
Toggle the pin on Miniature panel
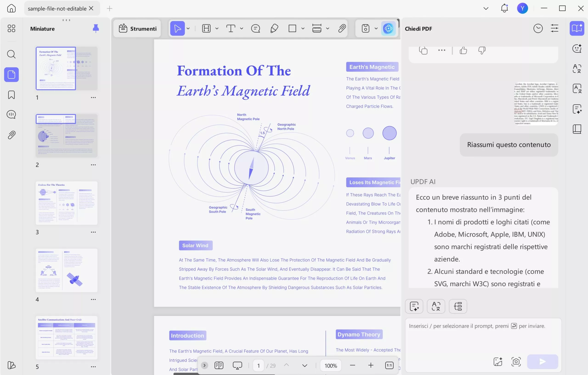[x=96, y=28]
